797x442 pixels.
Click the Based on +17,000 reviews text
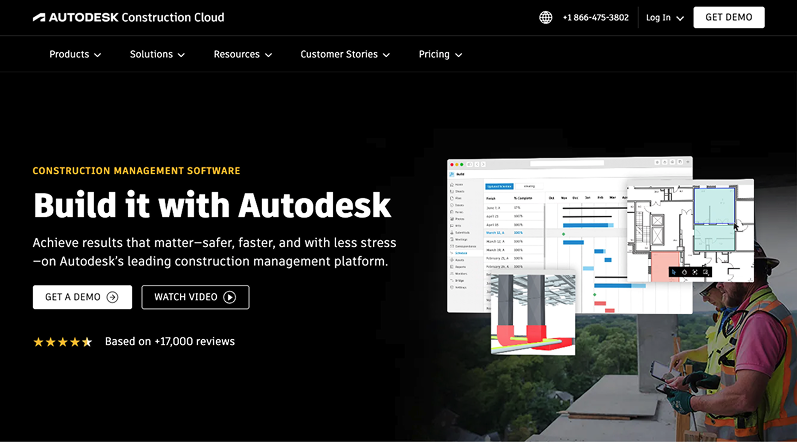tap(170, 342)
